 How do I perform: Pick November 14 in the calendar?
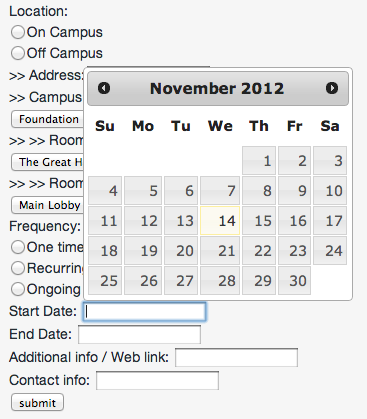220,221
